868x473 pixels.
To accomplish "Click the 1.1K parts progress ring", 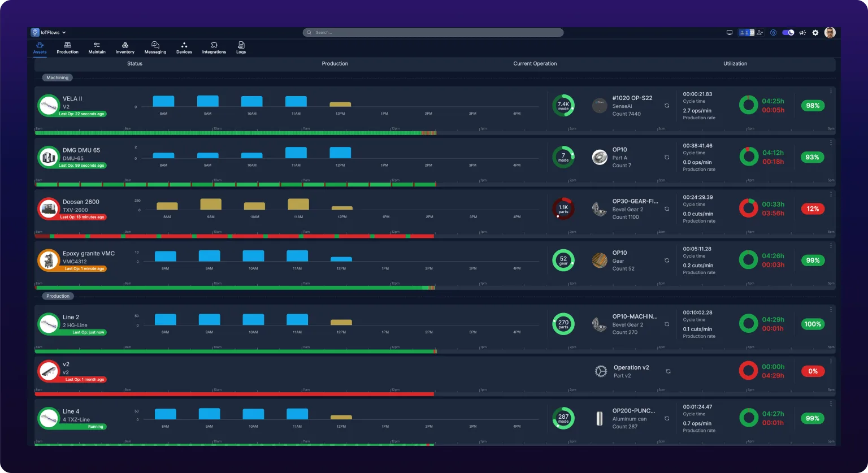I will pyautogui.click(x=563, y=209).
